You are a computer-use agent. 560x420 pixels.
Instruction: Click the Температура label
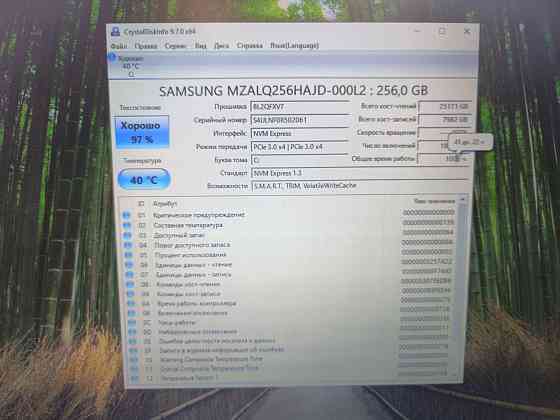[x=142, y=161]
